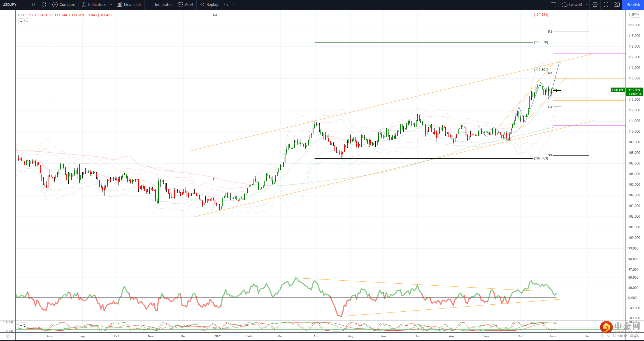644x341 pixels.
Task: Click the blue Publish button
Action: [633, 4]
